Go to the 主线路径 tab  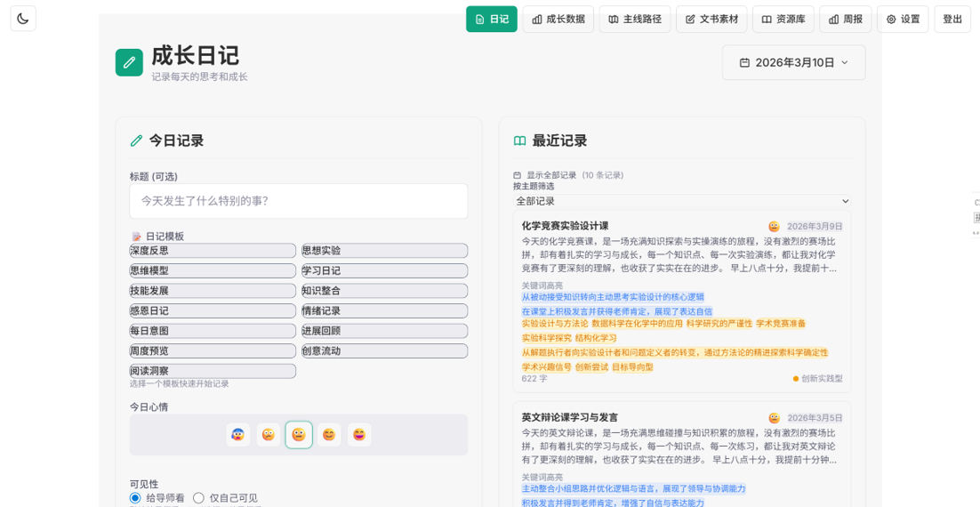pyautogui.click(x=635, y=20)
